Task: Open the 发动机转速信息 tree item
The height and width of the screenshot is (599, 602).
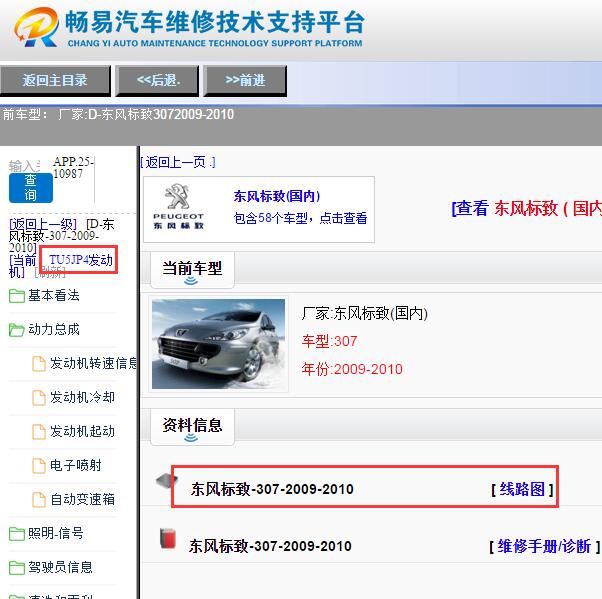Action: 93,363
